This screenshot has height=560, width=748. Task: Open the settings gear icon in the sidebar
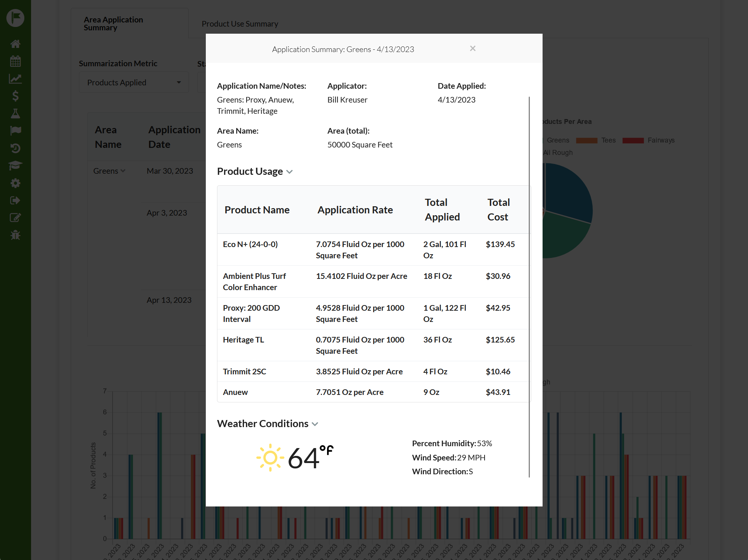click(15, 183)
